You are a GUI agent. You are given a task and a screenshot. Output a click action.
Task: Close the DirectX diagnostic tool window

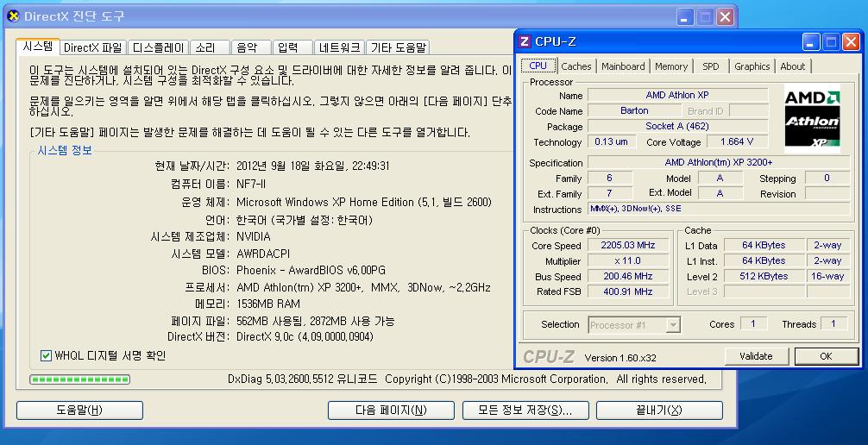(725, 16)
